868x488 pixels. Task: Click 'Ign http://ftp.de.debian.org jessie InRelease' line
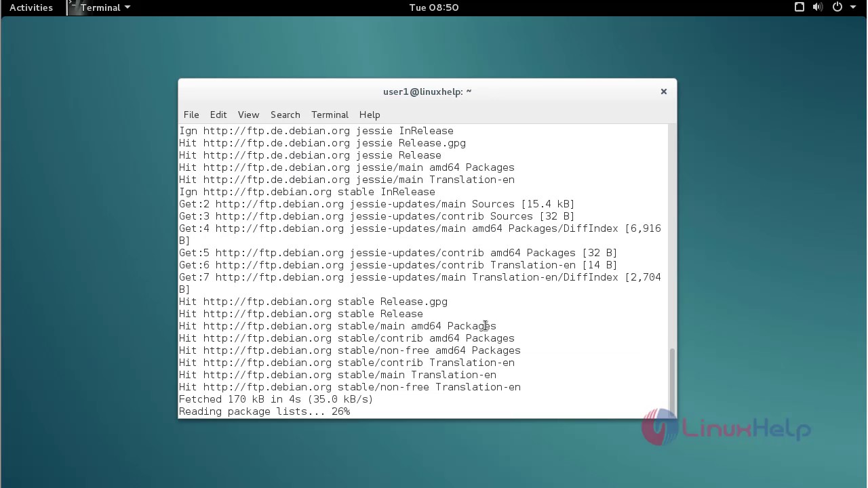(x=316, y=131)
